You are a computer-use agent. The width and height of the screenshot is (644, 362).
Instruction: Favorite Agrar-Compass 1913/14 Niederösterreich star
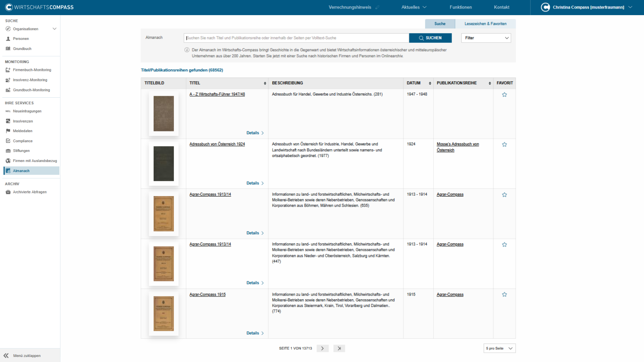click(504, 245)
